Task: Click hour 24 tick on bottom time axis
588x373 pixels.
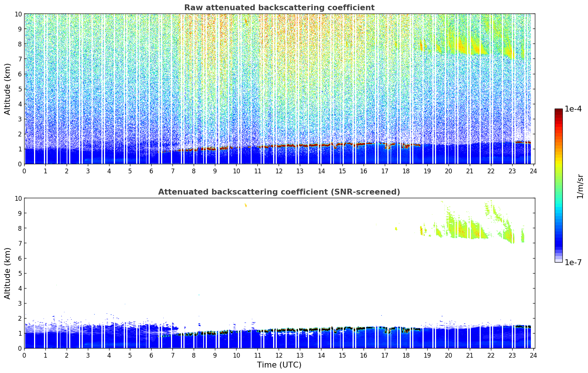Action: click(x=533, y=355)
